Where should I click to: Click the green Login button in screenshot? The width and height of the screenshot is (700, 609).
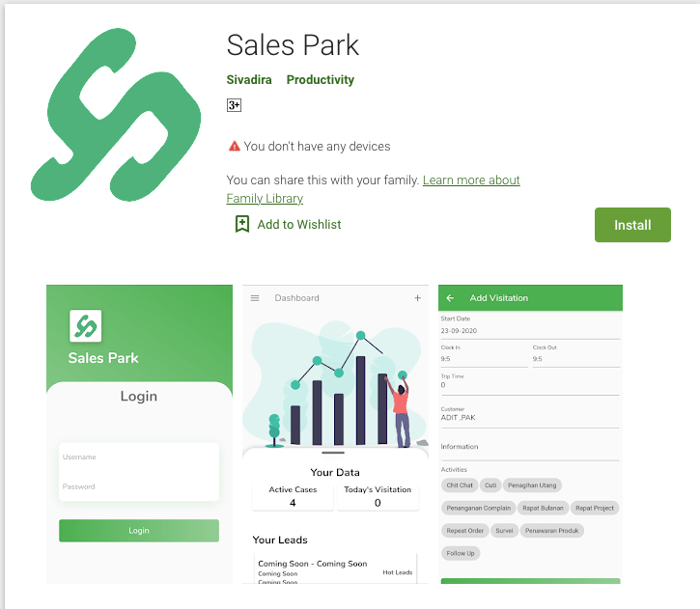coord(139,531)
